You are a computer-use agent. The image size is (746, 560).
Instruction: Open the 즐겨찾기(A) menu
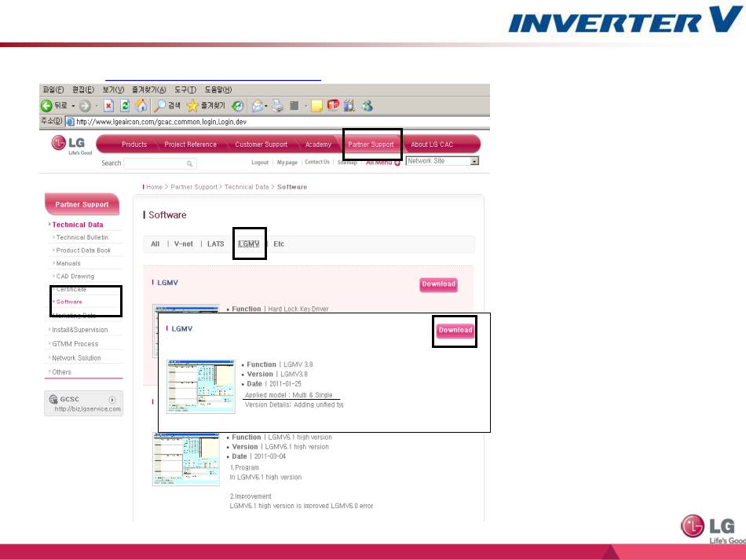pos(149,90)
